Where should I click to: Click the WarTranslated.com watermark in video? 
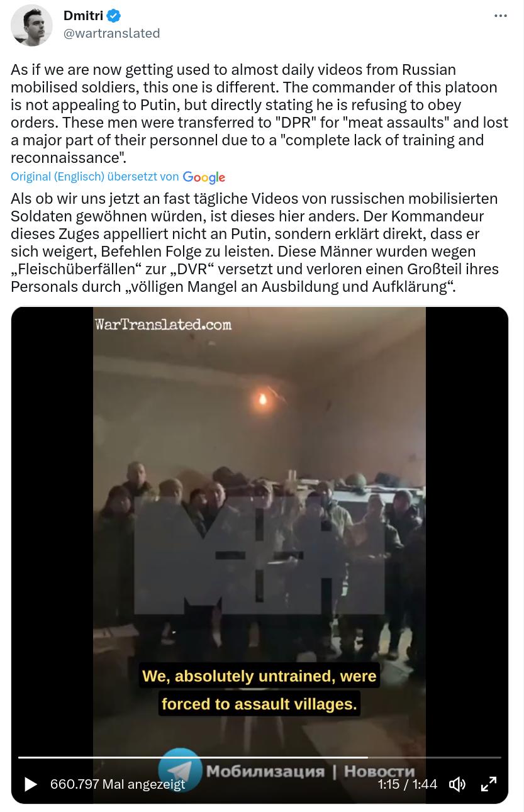(x=163, y=325)
